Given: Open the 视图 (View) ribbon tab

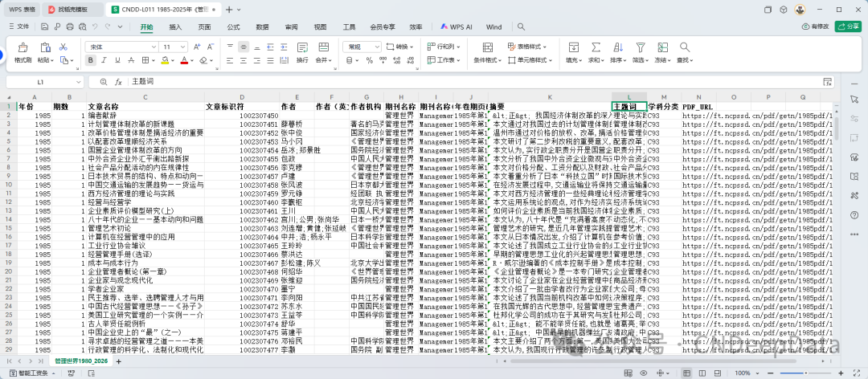Looking at the screenshot, I should [x=320, y=26].
